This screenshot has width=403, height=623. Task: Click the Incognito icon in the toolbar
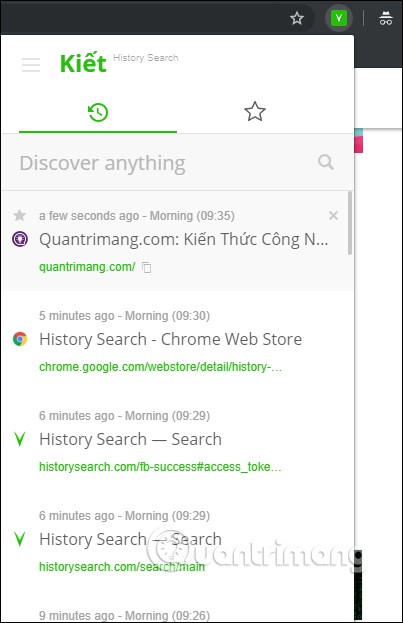[x=386, y=18]
